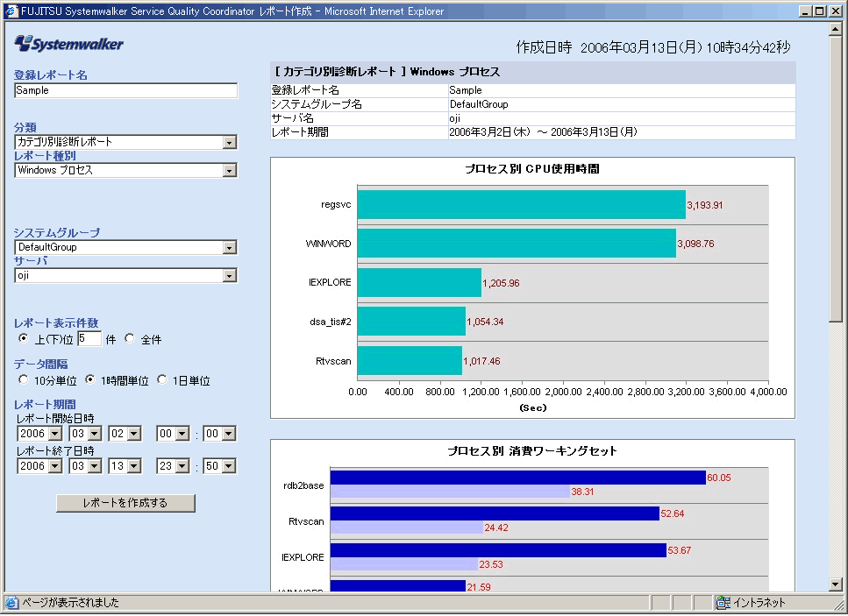
Task: Click the rdb2base dark blue working set bar
Action: click(x=518, y=478)
